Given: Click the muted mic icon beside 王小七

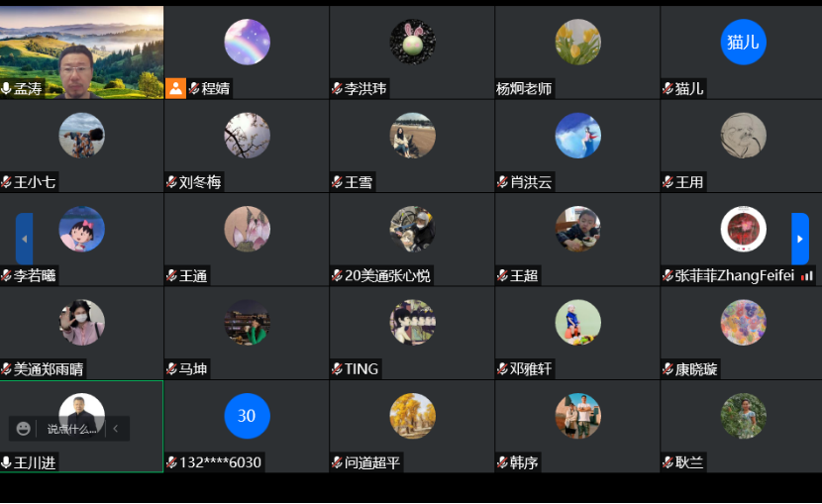Looking at the screenshot, I should 6,182.
